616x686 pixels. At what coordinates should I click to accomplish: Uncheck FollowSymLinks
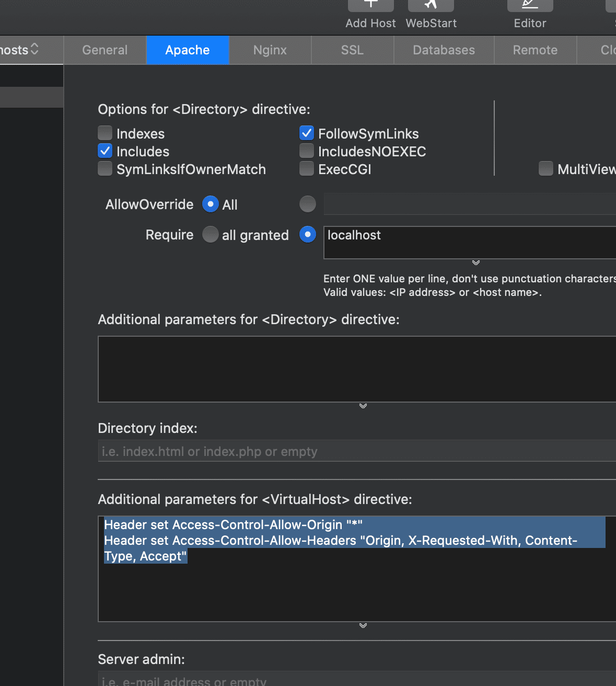coord(307,133)
